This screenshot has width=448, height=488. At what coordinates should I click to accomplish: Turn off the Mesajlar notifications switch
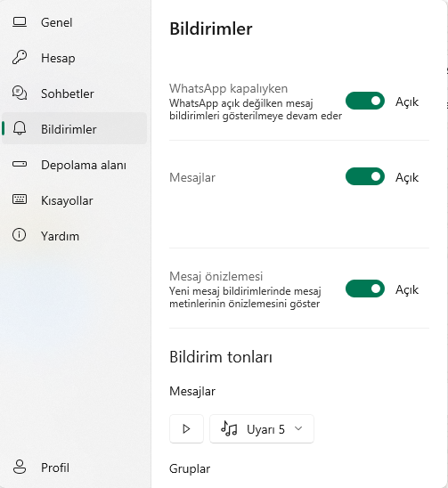coord(365,176)
